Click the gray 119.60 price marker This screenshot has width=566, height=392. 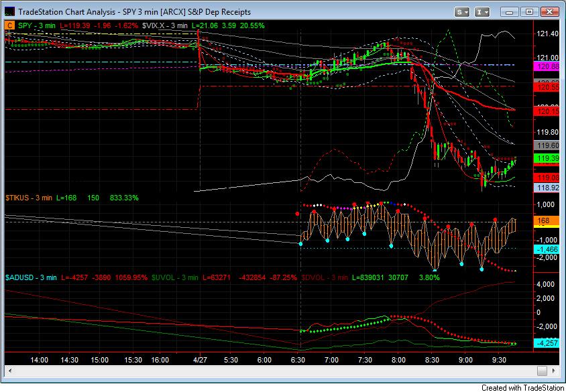pyautogui.click(x=547, y=145)
